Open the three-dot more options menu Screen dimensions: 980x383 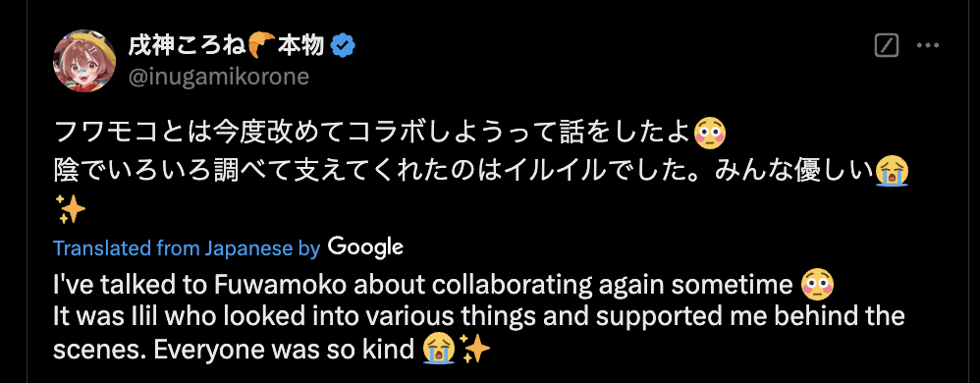(x=928, y=45)
